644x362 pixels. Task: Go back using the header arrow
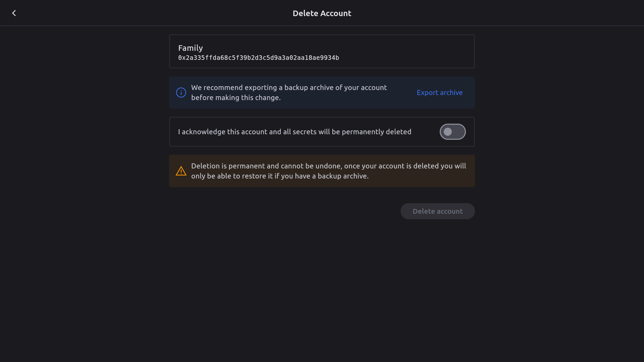pyautogui.click(x=14, y=13)
